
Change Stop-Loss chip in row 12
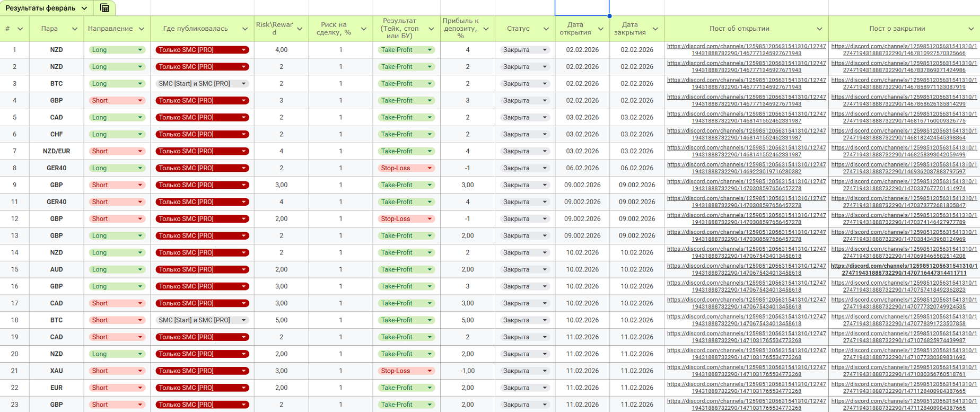[x=406, y=218]
